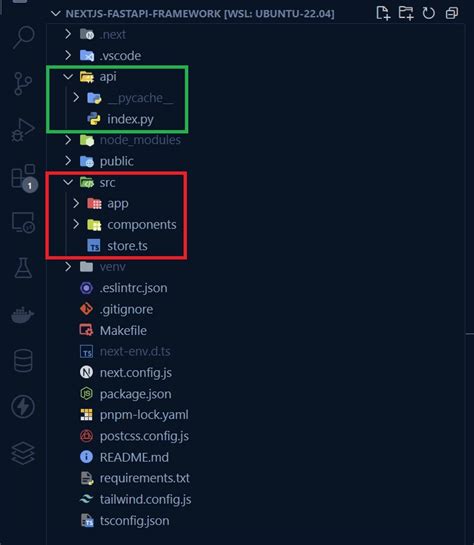
Task: Open the Testing flask view
Action: pyautogui.click(x=23, y=268)
